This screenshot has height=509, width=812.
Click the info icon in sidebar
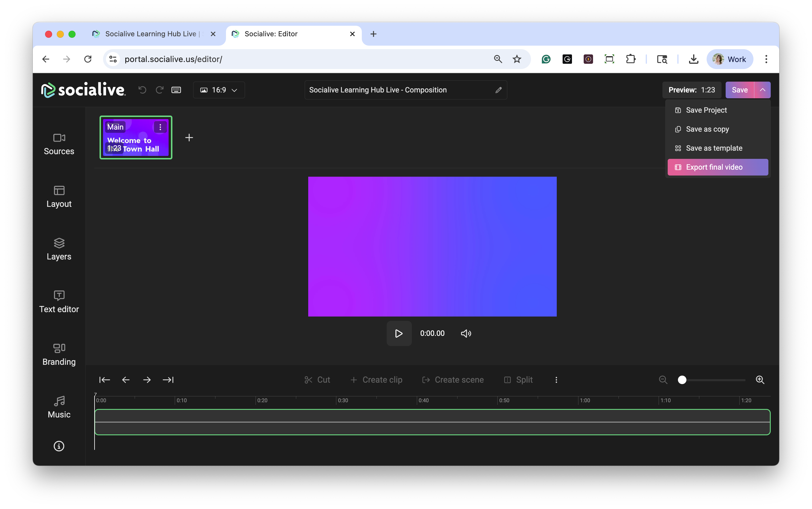(59, 446)
